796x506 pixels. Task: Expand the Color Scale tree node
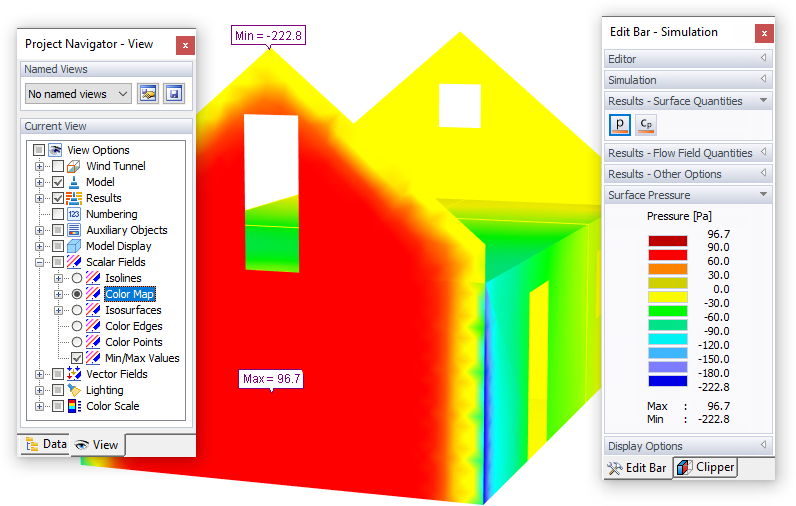39,407
